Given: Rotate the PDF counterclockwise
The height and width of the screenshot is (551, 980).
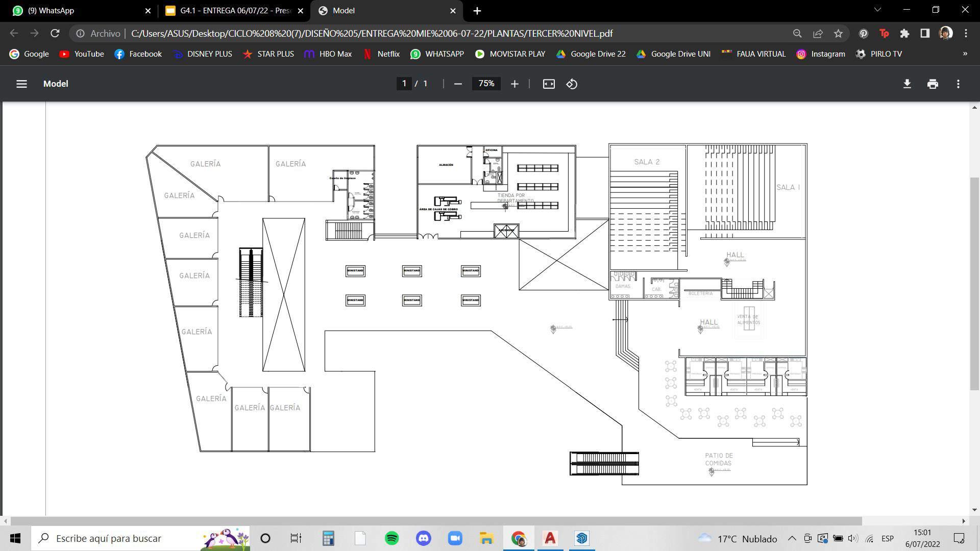Looking at the screenshot, I should click(572, 84).
